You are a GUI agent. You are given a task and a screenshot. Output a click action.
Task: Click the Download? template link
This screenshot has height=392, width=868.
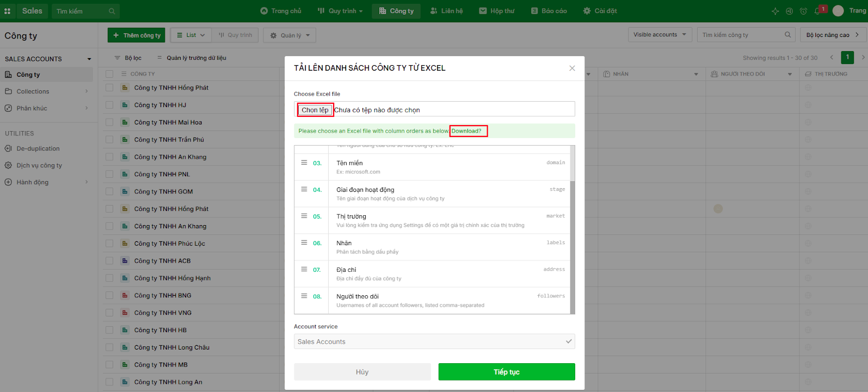(x=466, y=131)
